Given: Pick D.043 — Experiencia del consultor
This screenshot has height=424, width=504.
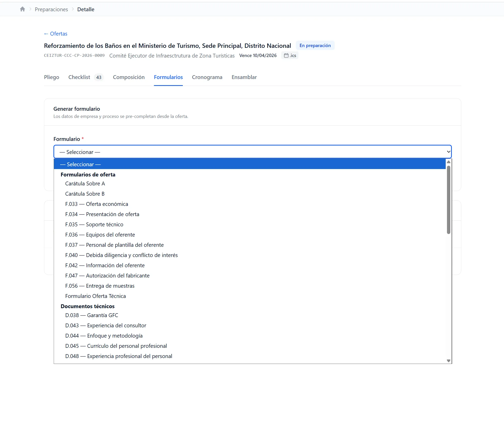Looking at the screenshot, I should 250,326.
